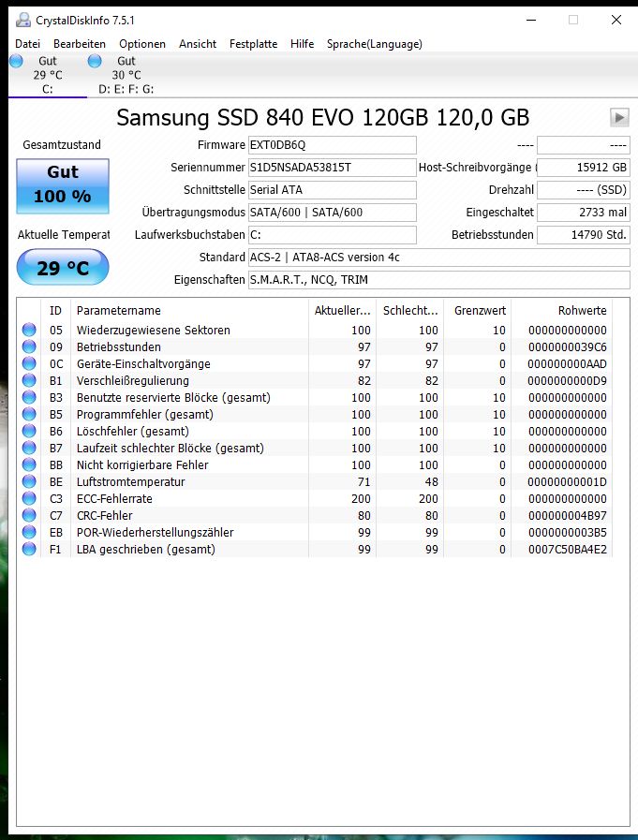Open the Sprache(Language) menu
Screen dimensions: 638x840
point(374,44)
